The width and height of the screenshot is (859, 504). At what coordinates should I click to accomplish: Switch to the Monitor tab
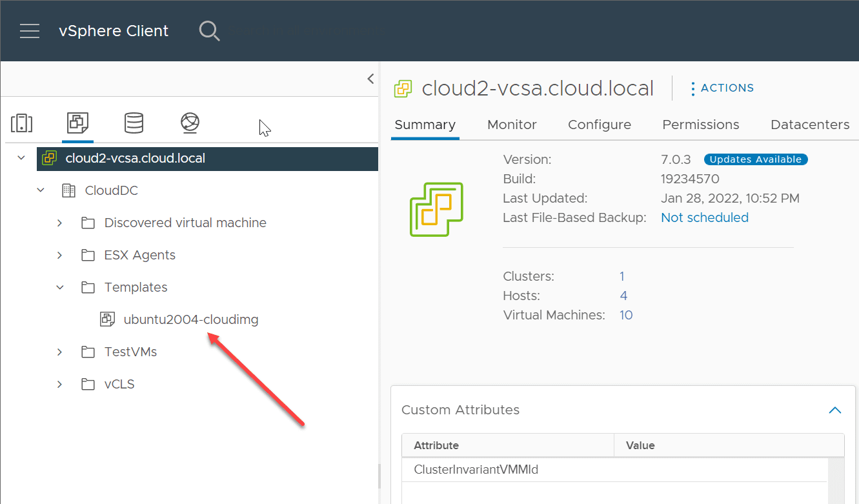point(512,125)
